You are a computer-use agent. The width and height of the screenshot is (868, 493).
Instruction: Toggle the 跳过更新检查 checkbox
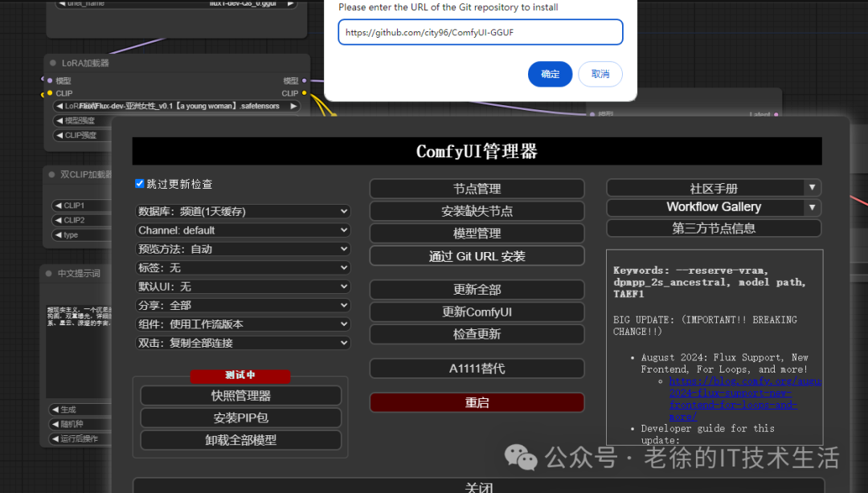[140, 184]
